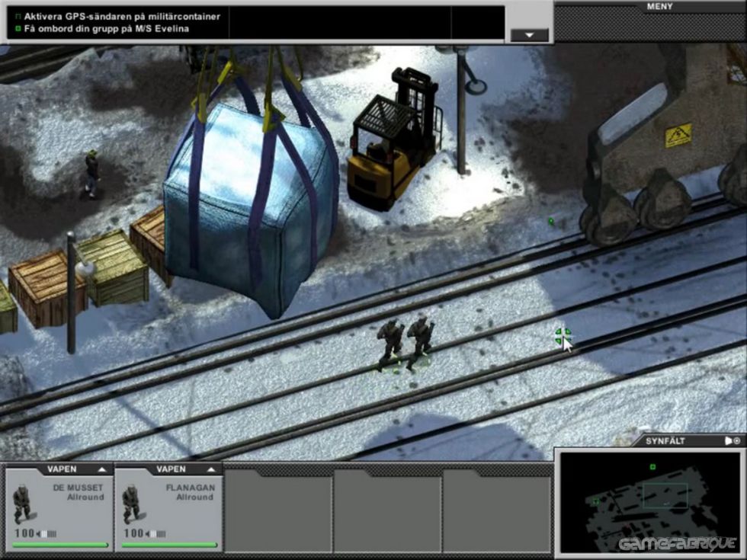Click Flanagan's green health bar
The image size is (747, 560).
point(169,545)
